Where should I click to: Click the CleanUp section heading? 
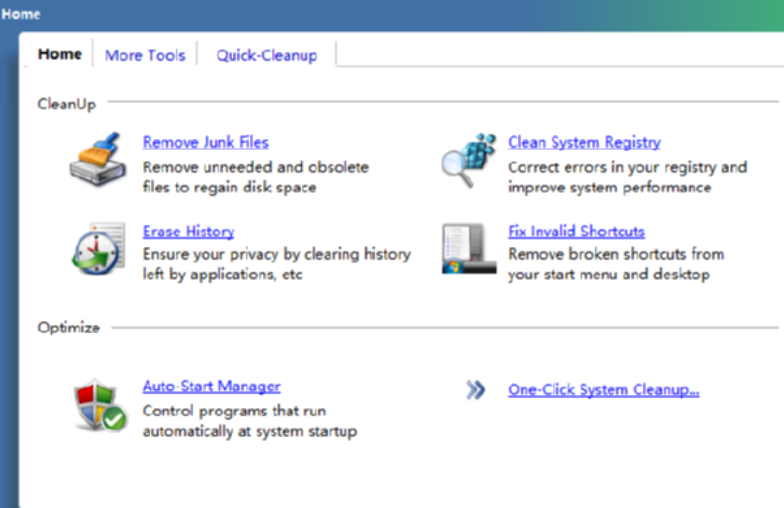(66, 104)
